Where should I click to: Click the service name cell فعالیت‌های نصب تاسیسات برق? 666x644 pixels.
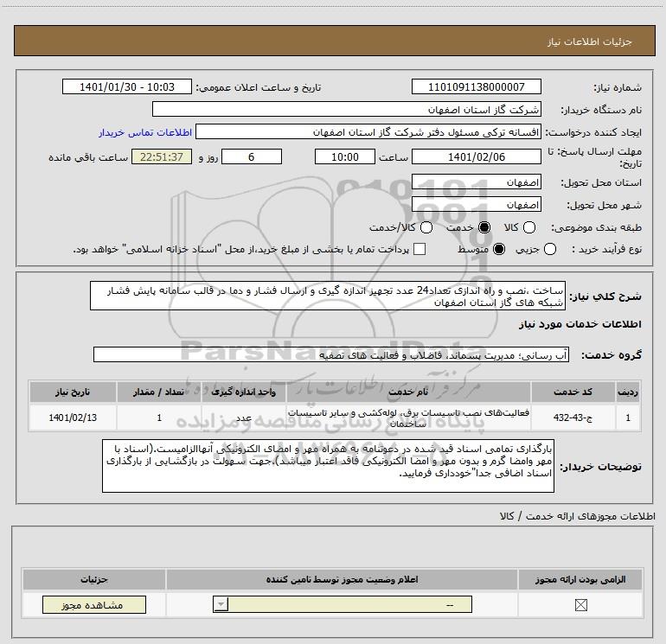408,418
